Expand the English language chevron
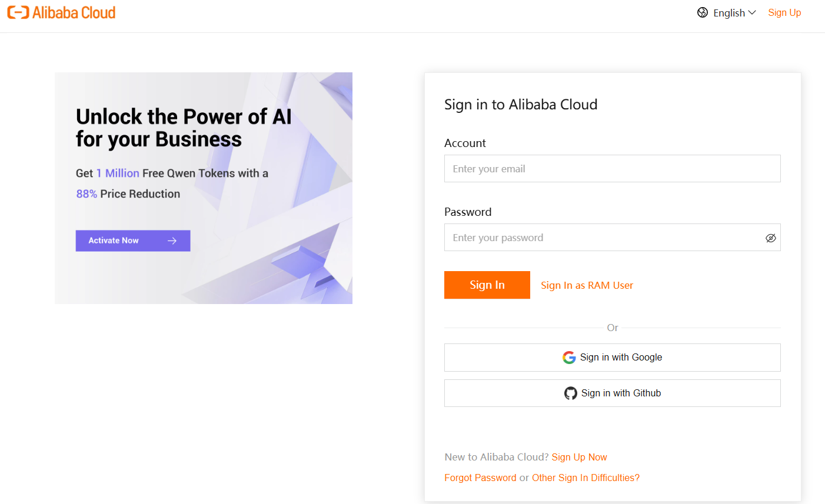 click(752, 12)
